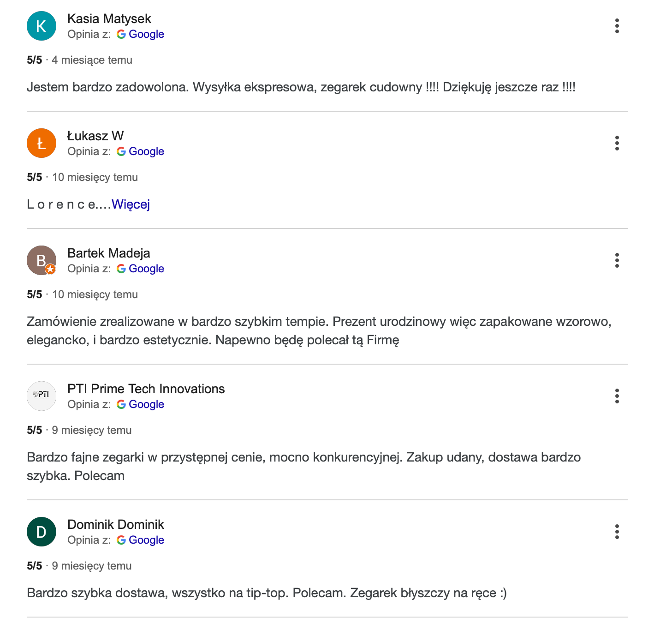Click reviewer name Dominik Dominik
The height and width of the screenshot is (624, 672).
(115, 524)
